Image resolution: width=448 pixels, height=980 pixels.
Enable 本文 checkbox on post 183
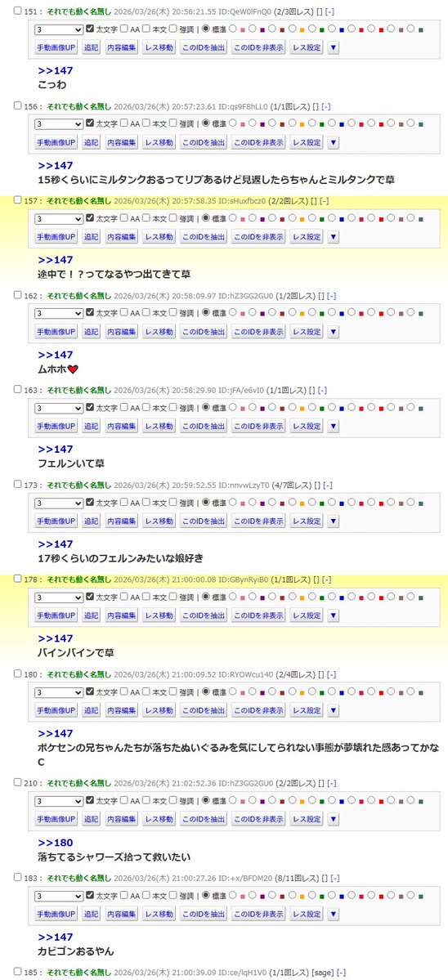pos(146,896)
